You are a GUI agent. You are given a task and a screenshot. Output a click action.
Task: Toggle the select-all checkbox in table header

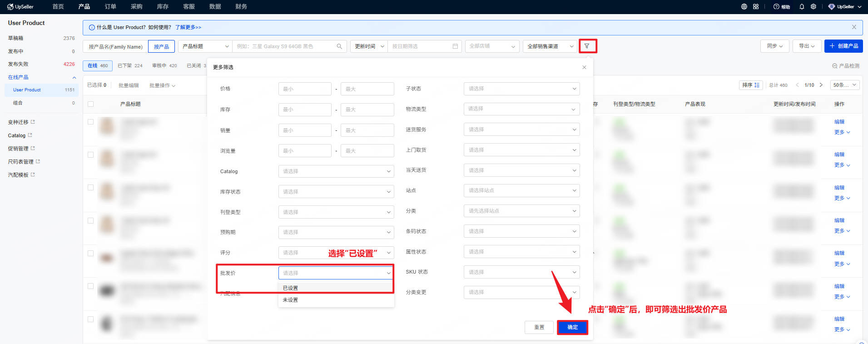[x=91, y=104]
